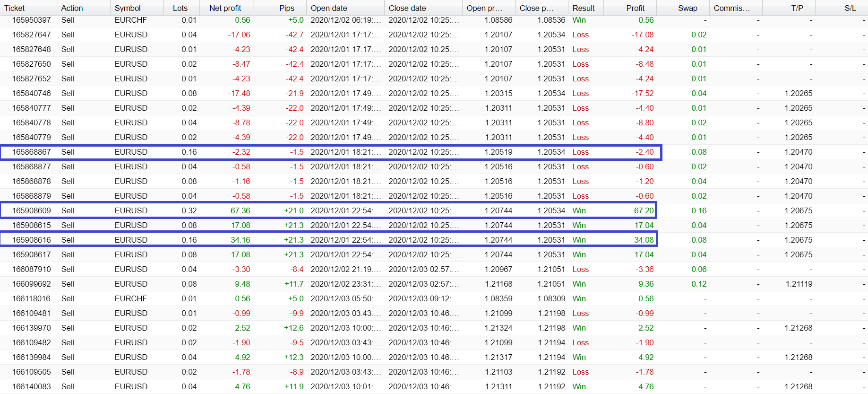Select ticket 165908616
Screen dimensions: 868x394
[31, 240]
